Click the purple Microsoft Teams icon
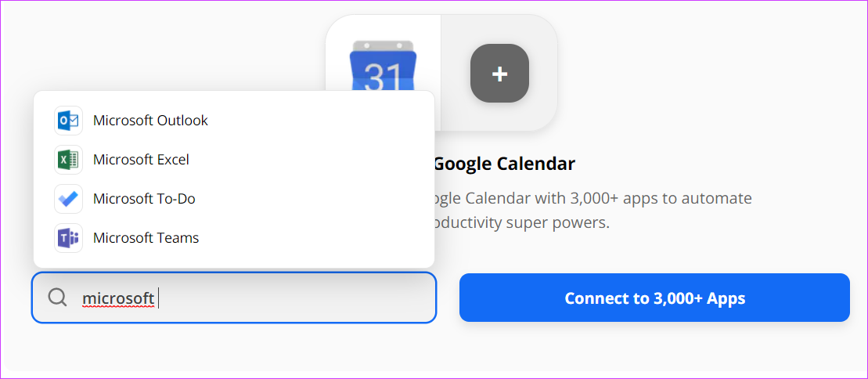Viewport: 868px width, 379px height. coord(68,238)
